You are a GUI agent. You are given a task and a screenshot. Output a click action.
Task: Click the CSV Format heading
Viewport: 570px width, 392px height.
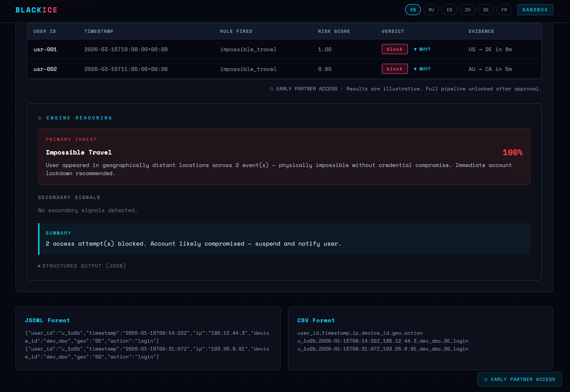tap(316, 321)
